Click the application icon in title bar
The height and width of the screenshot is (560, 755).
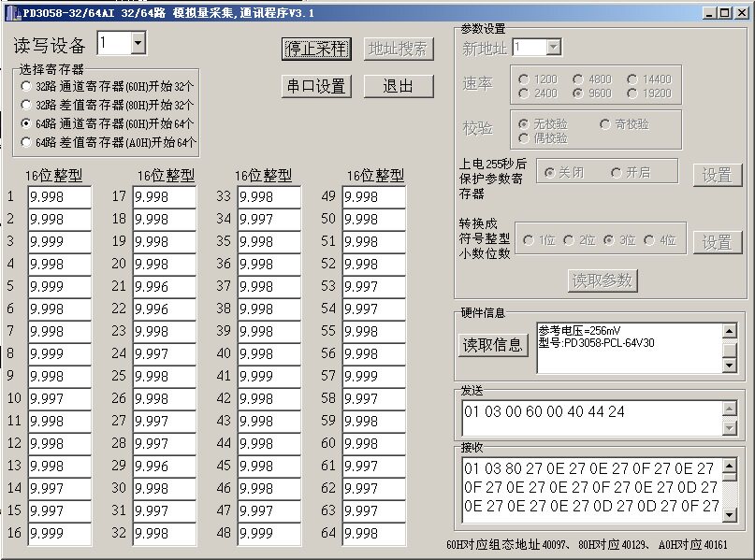(13, 13)
